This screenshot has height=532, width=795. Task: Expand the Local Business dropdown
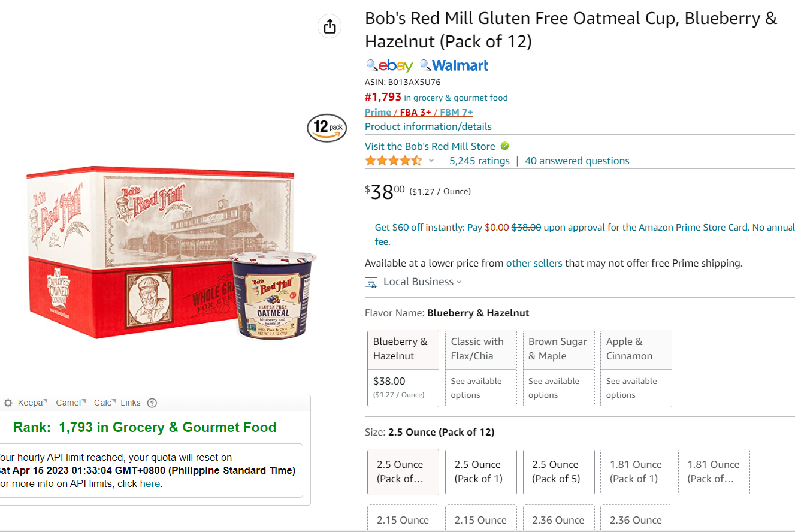pyautogui.click(x=459, y=282)
